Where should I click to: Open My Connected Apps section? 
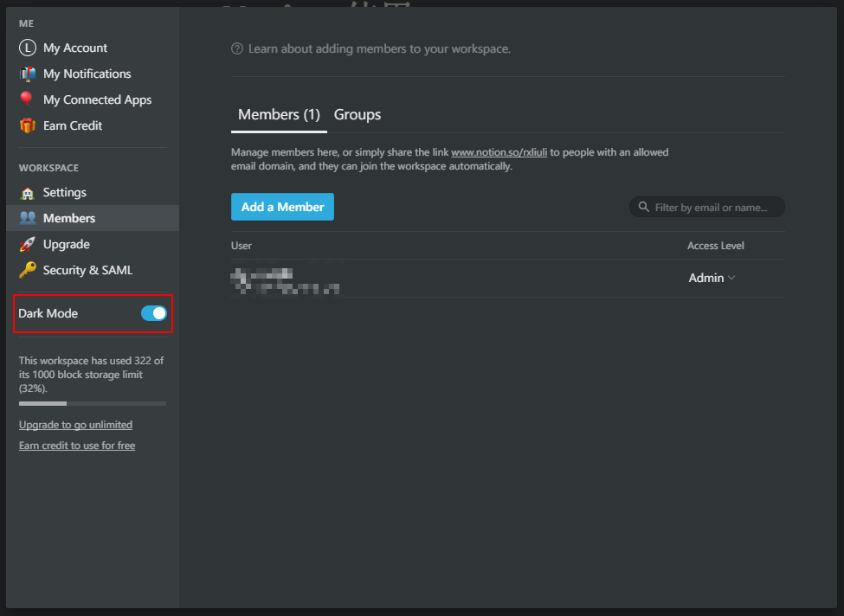click(x=93, y=99)
